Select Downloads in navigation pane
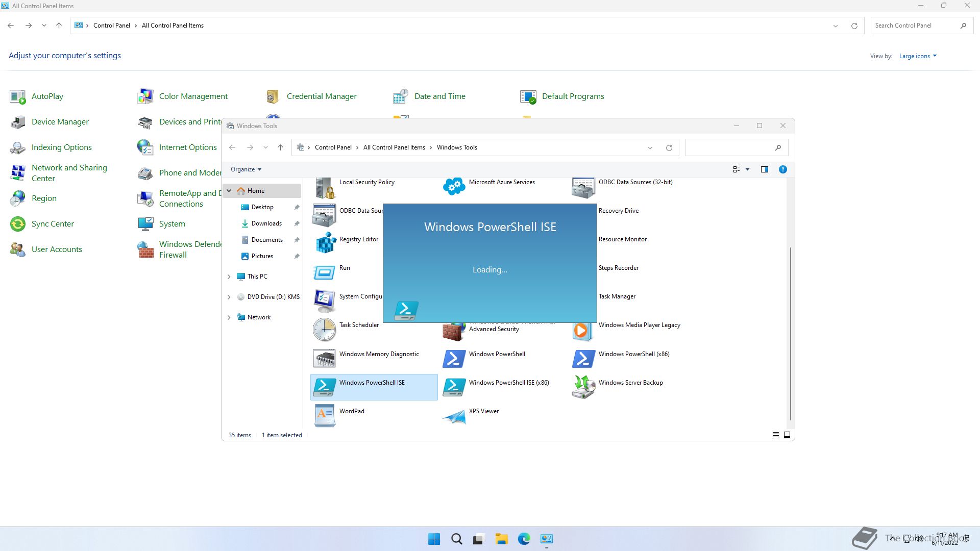Screen dimensions: 980x551 tap(266, 223)
